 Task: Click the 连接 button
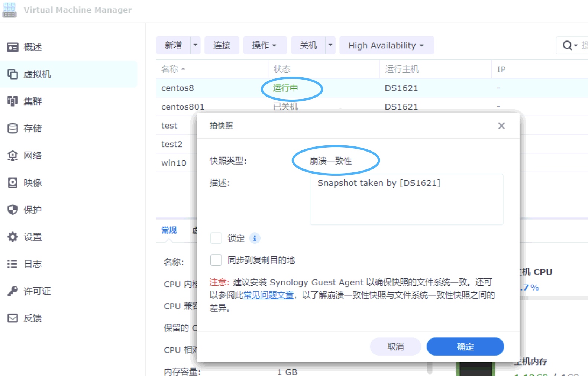[222, 45]
